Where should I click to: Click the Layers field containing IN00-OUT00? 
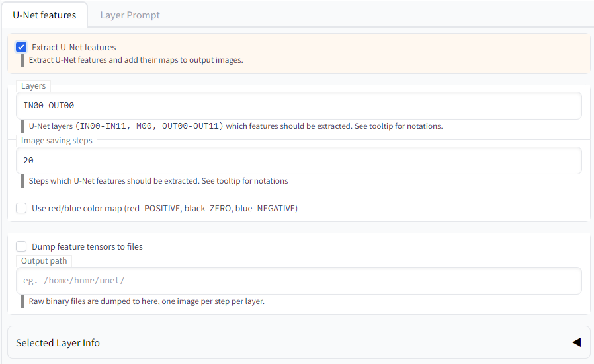pyautogui.click(x=298, y=106)
